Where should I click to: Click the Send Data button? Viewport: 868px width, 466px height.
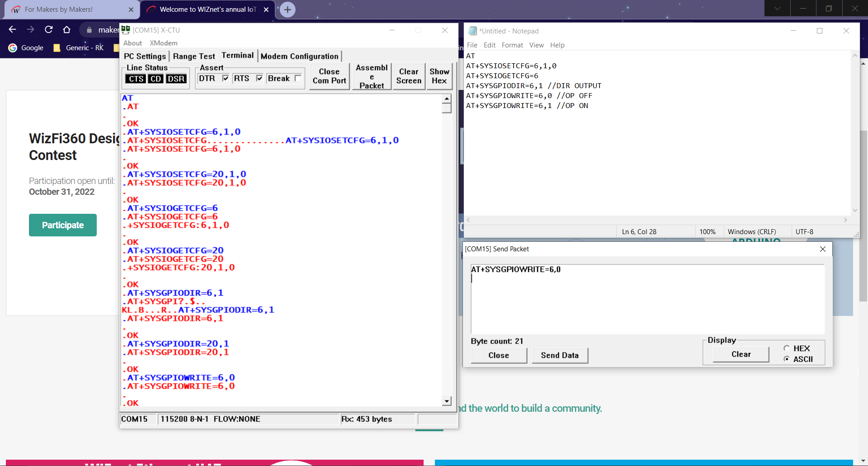coord(560,355)
